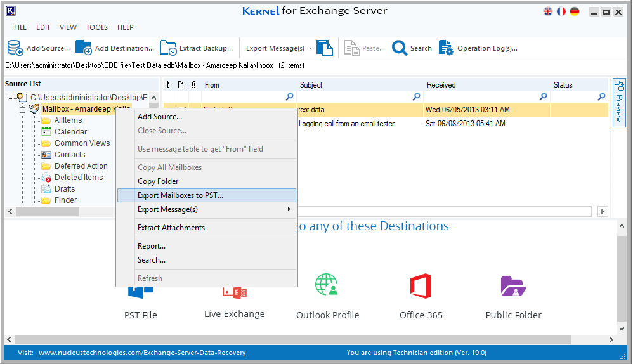The width and height of the screenshot is (633, 364).
Task: Choose Export Mailboxes to PST
Action: [207, 195]
